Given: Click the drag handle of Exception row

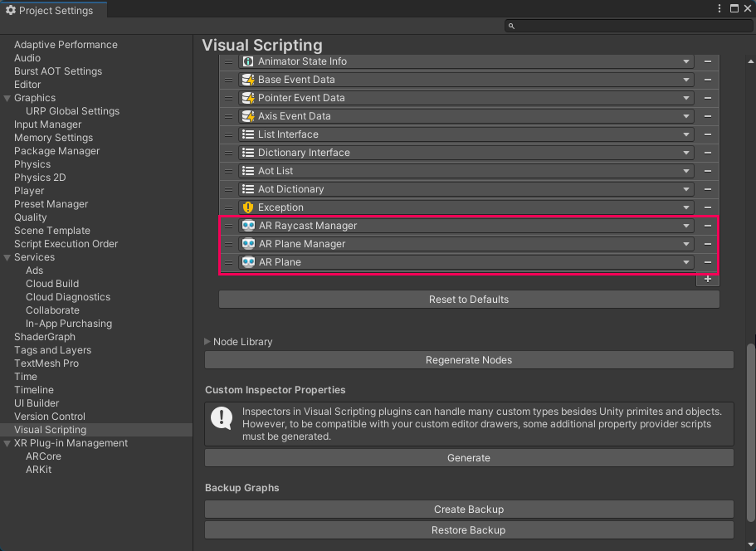Looking at the screenshot, I should tap(228, 207).
